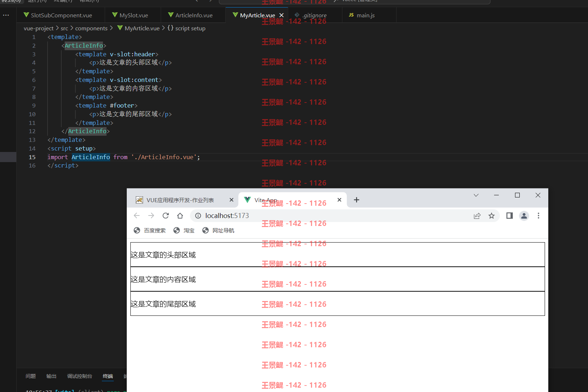Open the 网址导航 bookmark
The width and height of the screenshot is (588, 392).
[x=218, y=230]
